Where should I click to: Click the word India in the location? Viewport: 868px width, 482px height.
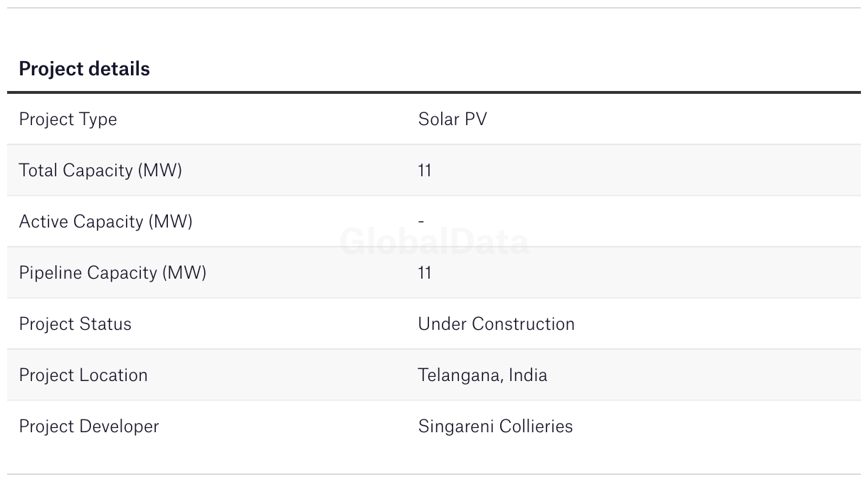click(x=527, y=375)
